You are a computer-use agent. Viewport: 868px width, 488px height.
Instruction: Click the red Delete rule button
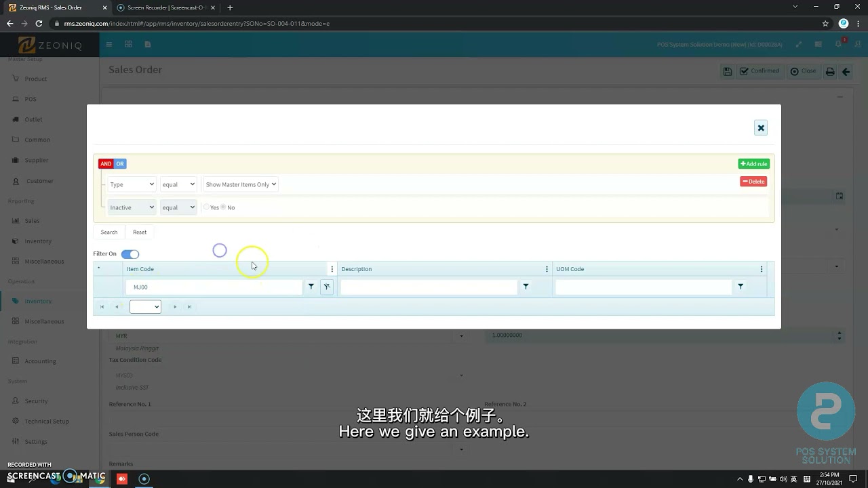click(x=753, y=181)
